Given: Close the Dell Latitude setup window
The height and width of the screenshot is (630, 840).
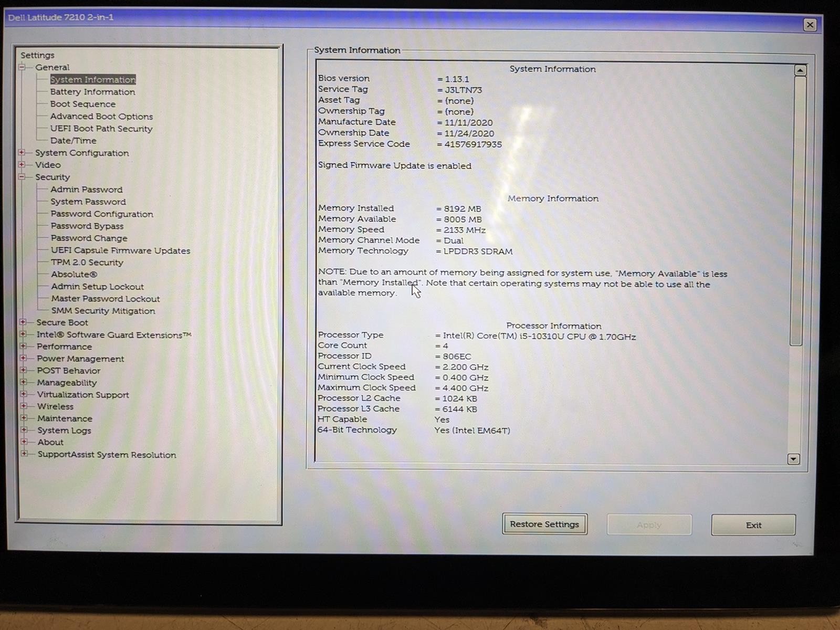Looking at the screenshot, I should [810, 25].
